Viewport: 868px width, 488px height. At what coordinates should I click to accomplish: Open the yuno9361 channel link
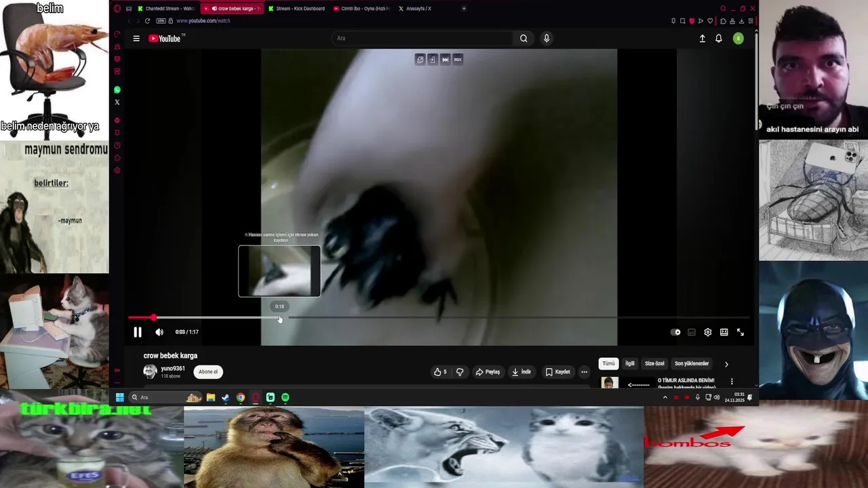(173, 369)
